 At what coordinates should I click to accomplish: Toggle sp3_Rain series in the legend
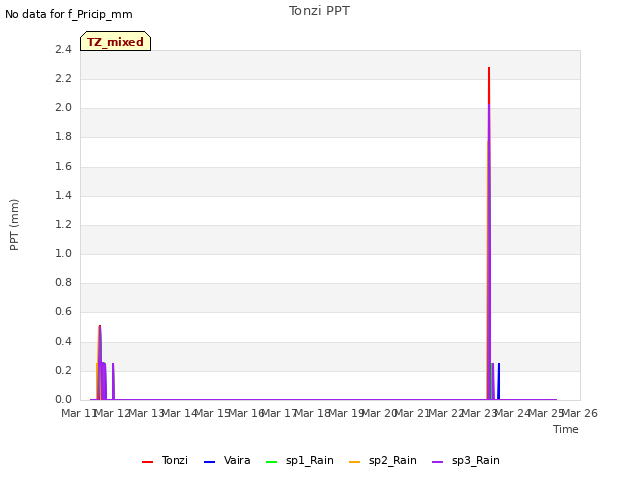click(466, 460)
